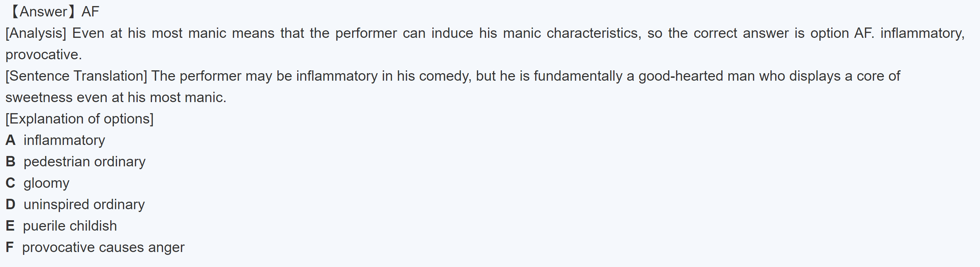Click the "provocative causes anger" option text
This screenshot has height=267, width=980.
click(x=103, y=247)
